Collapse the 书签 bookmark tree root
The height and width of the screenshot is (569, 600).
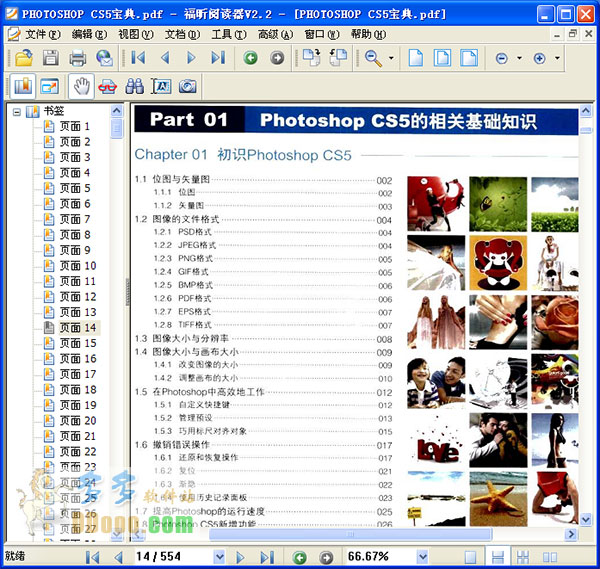[16, 112]
